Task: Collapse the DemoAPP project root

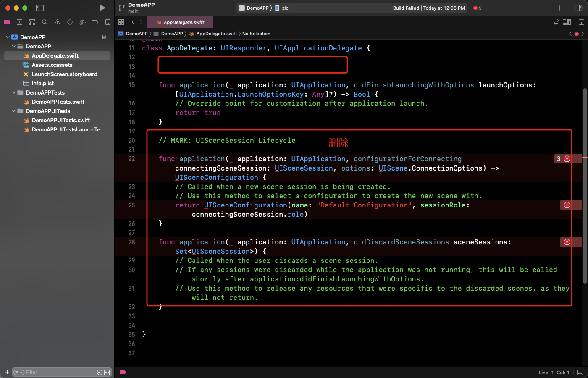Action: [8, 37]
